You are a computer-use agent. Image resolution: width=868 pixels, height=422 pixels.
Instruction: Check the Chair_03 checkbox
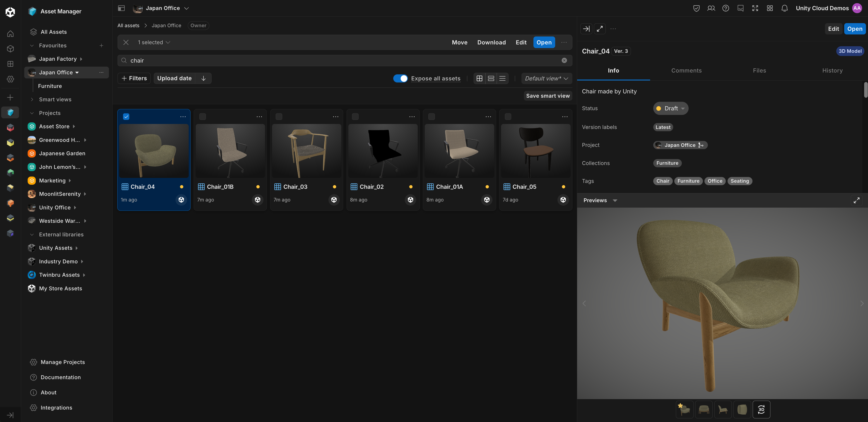[279, 117]
